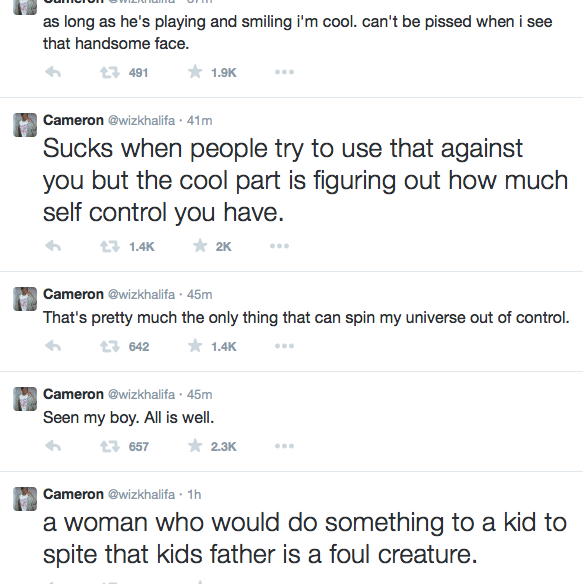Favorite the 'spin my universe' tweet

pos(195,346)
